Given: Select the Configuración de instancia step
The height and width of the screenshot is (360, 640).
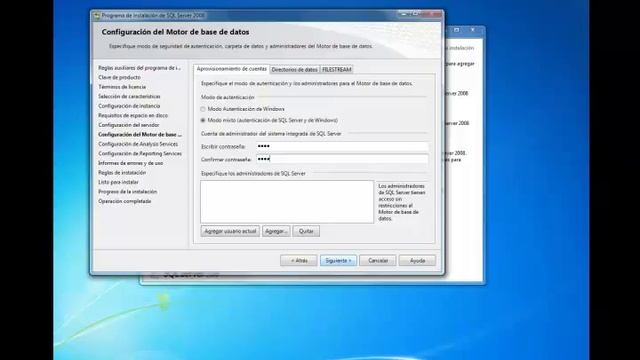Looking at the screenshot, I should [x=129, y=106].
